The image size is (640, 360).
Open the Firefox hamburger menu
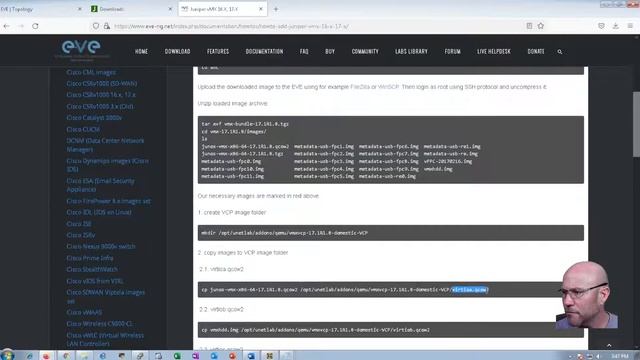[x=630, y=26]
